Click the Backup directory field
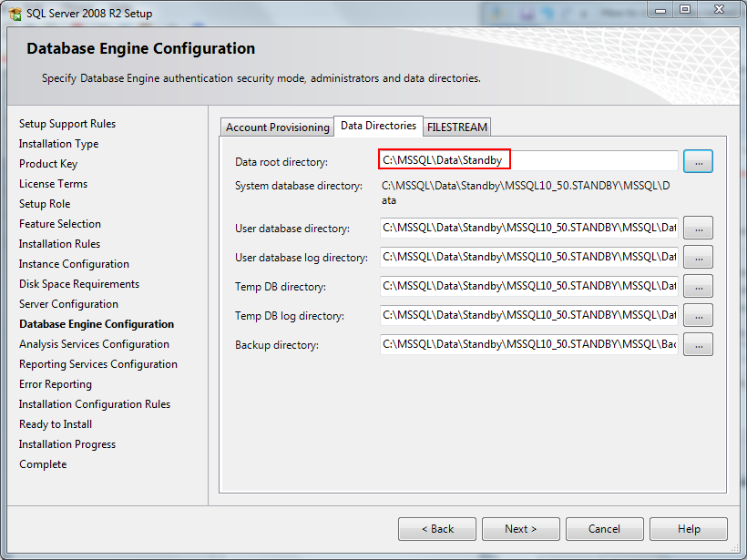747x560 pixels. [528, 344]
